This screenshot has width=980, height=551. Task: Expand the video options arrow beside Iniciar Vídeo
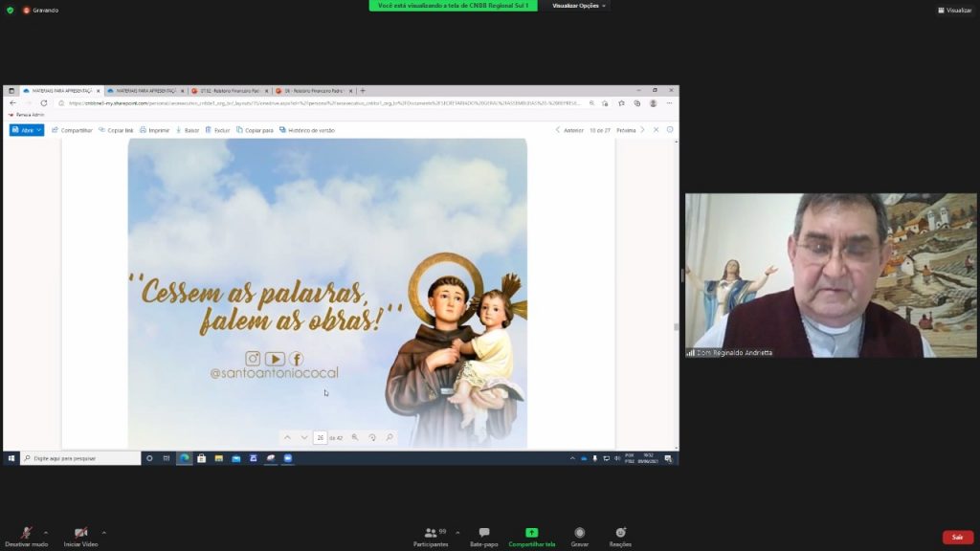pyautogui.click(x=103, y=532)
